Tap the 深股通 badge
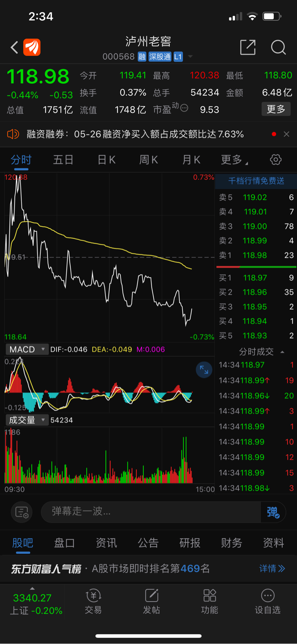The height and width of the screenshot is (644, 297). click(160, 57)
